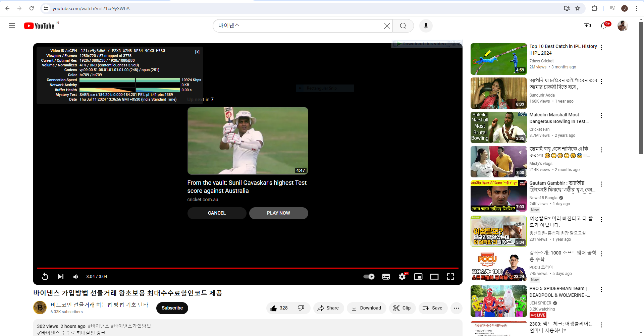
Task: Cancel the up next autoplay
Action: click(217, 213)
